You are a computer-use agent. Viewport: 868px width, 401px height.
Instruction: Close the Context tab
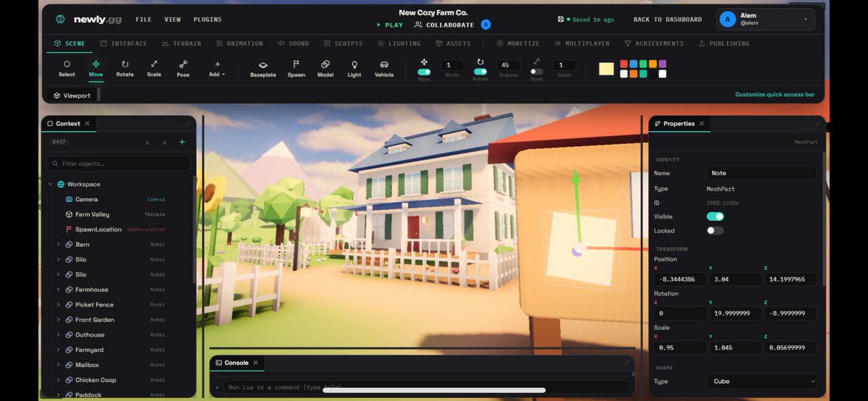(x=87, y=124)
